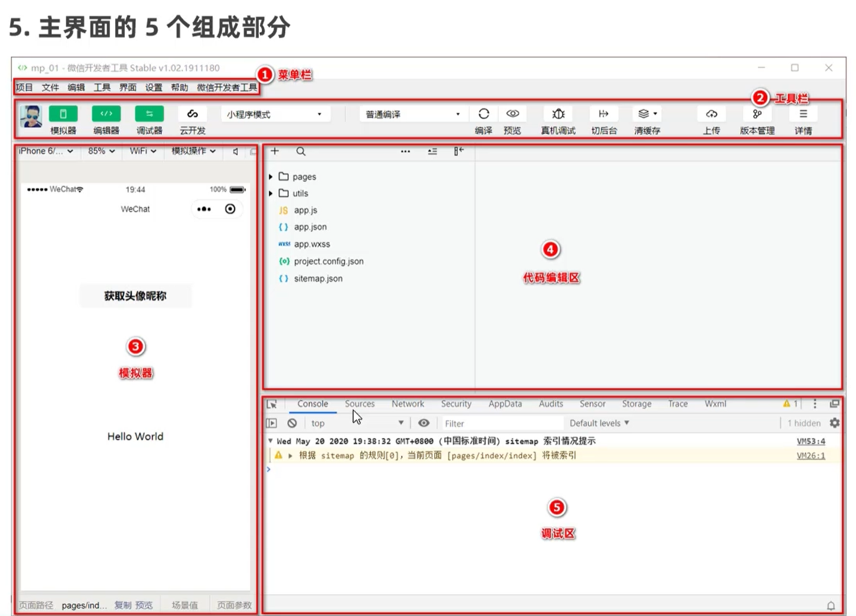Open the mini program three-dots capsule menu

click(x=204, y=209)
